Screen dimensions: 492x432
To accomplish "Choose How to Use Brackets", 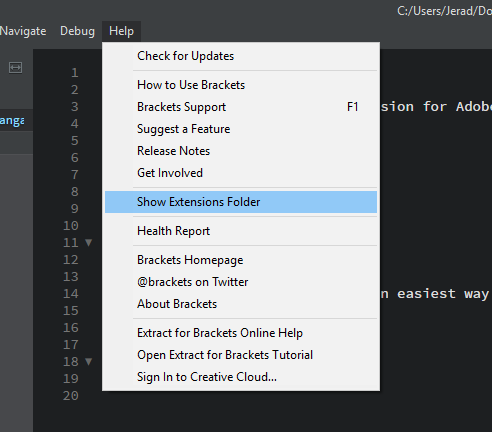I will pyautogui.click(x=241, y=85).
